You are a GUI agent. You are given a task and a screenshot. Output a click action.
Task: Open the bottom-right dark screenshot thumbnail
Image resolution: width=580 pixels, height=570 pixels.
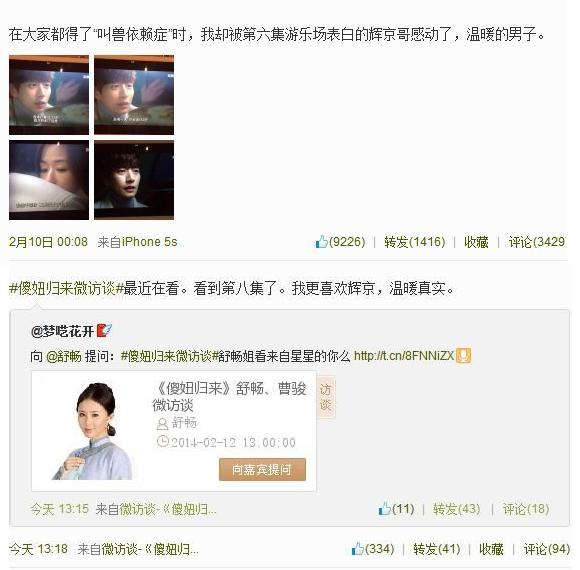point(134,180)
